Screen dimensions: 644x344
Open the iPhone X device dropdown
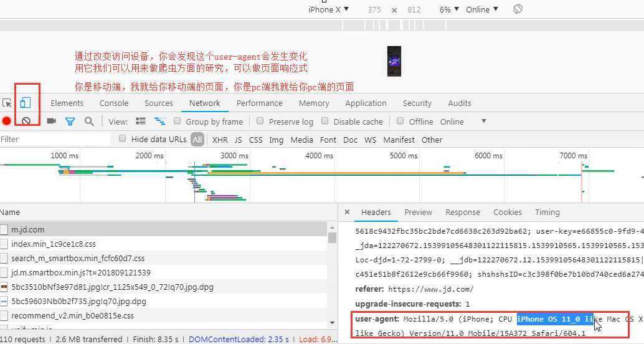(x=328, y=9)
